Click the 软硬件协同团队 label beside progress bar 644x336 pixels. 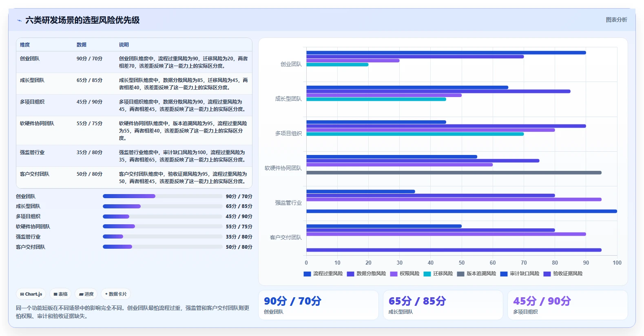tap(33, 227)
